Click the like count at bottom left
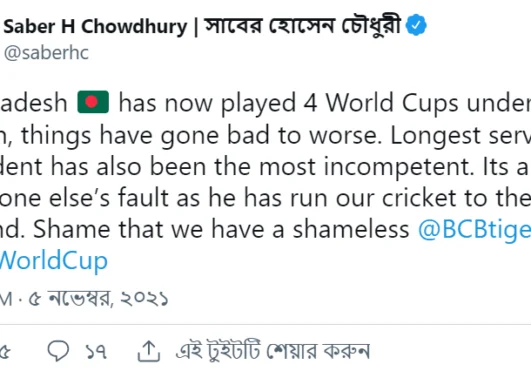 pos(5,352)
